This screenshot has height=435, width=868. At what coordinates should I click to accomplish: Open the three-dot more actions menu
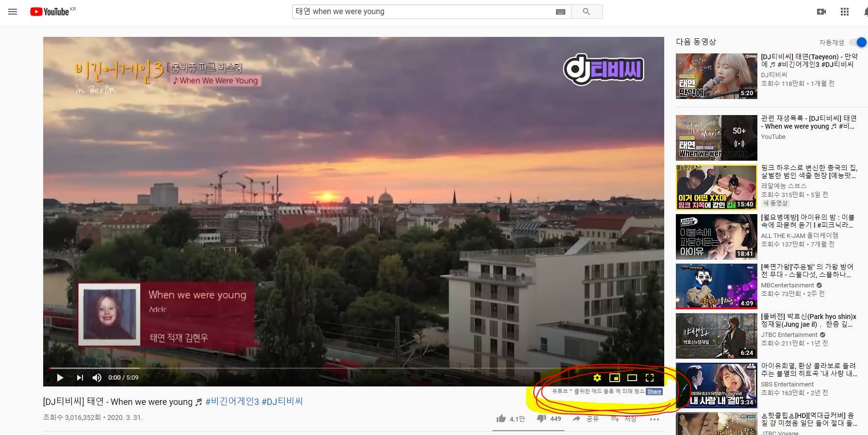pyautogui.click(x=655, y=419)
